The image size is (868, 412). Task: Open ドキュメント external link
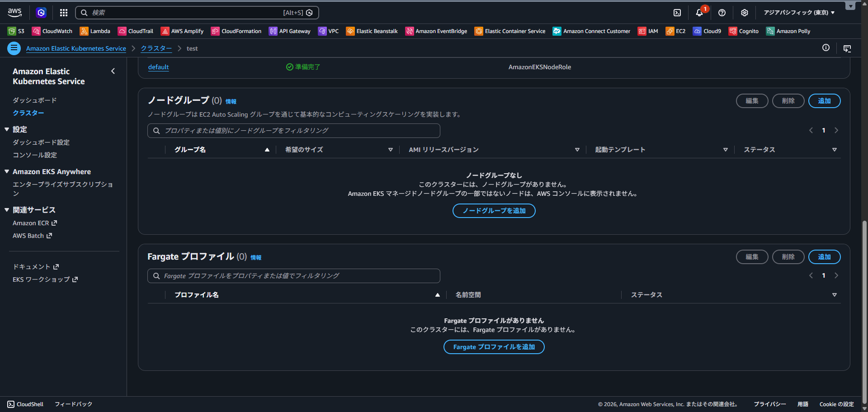36,267
